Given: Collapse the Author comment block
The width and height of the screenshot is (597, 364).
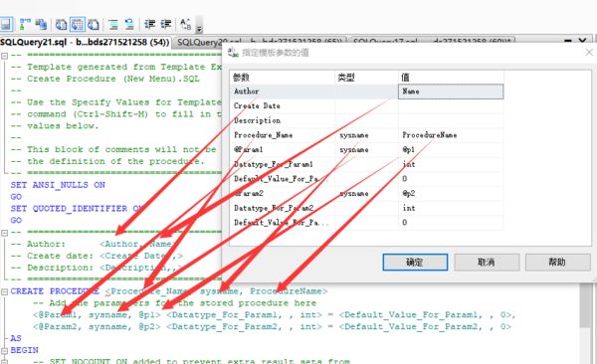Looking at the screenshot, I should click(x=5, y=233).
